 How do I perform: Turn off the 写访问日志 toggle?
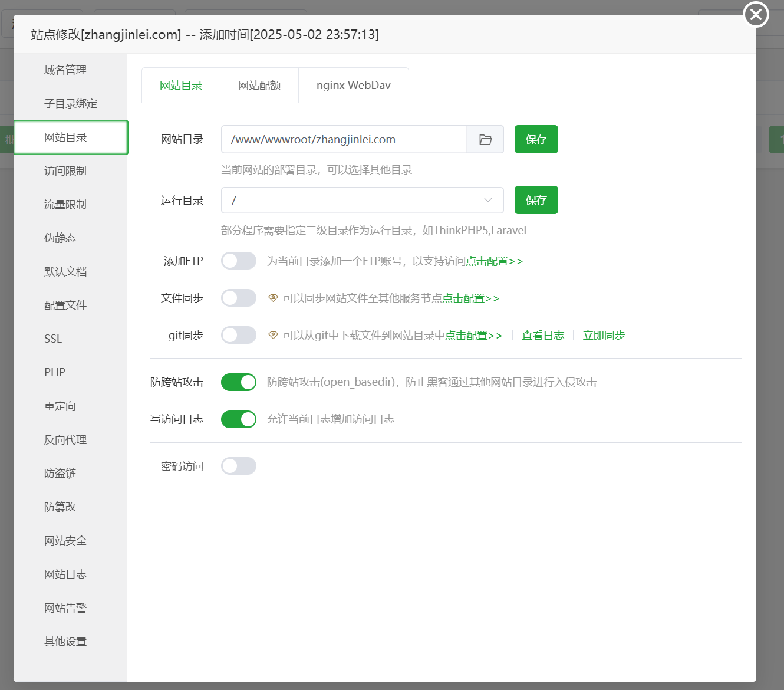click(x=238, y=419)
